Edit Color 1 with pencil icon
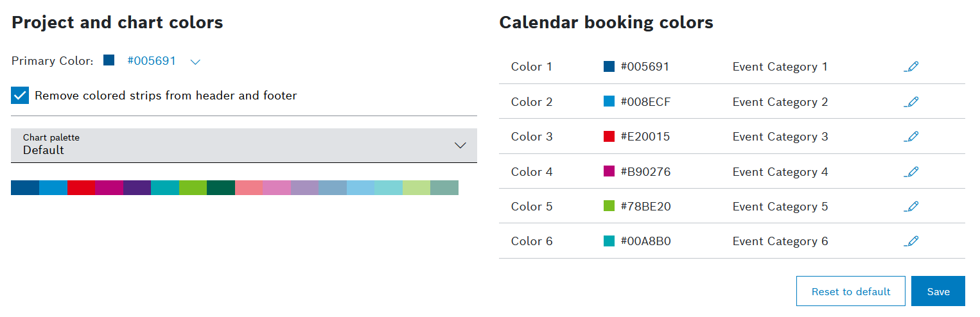 click(911, 67)
